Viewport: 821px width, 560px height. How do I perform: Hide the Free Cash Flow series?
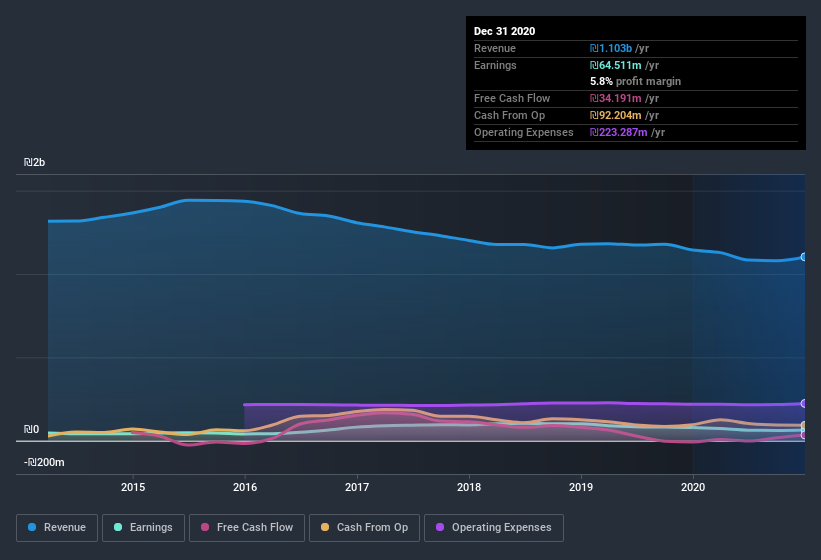(246, 527)
